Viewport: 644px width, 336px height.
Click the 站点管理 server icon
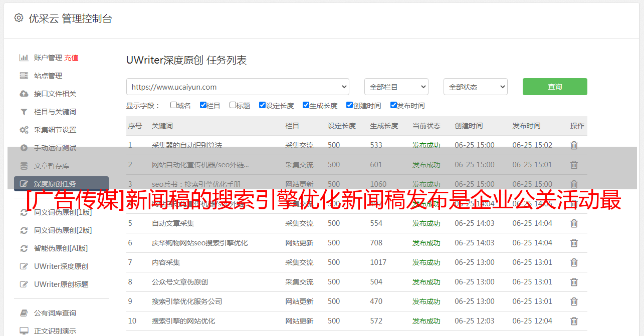[24, 76]
